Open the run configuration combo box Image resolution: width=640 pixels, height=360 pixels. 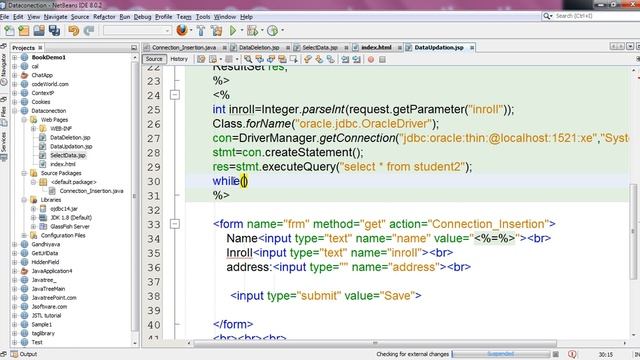(137, 31)
